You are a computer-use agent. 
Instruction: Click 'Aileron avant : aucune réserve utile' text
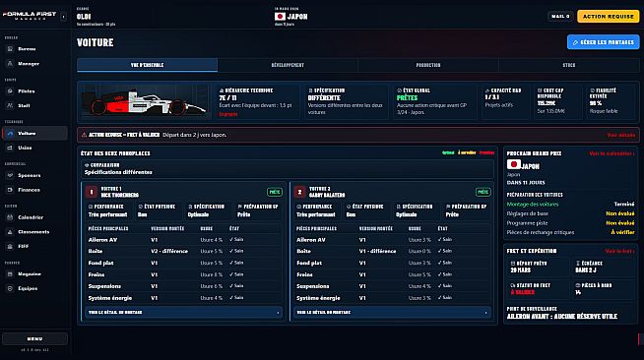pyautogui.click(x=562, y=316)
